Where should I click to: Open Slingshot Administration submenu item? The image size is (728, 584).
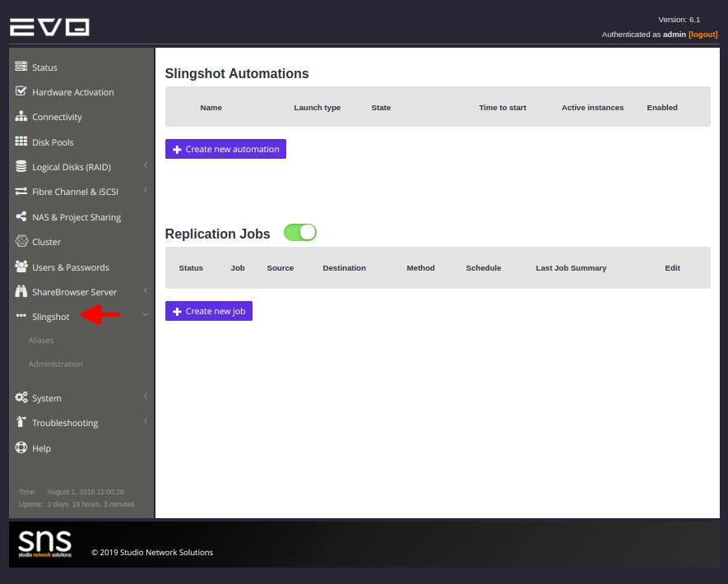(x=55, y=364)
